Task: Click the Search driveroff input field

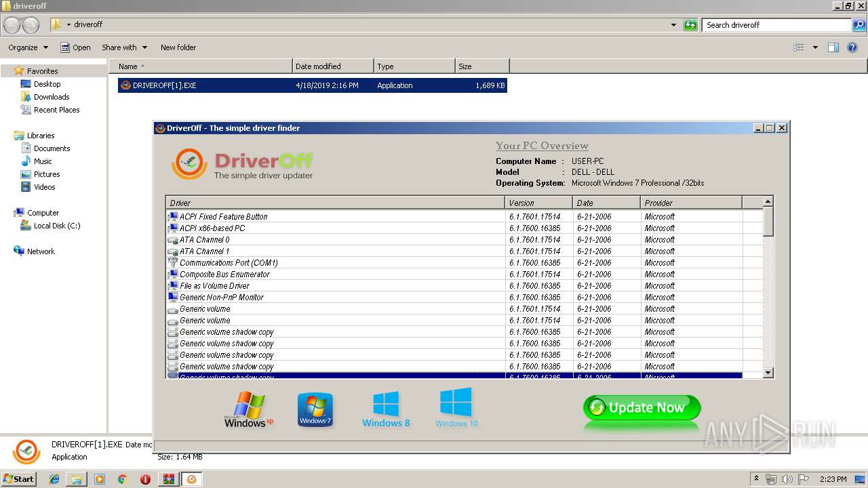Action: pos(777,25)
